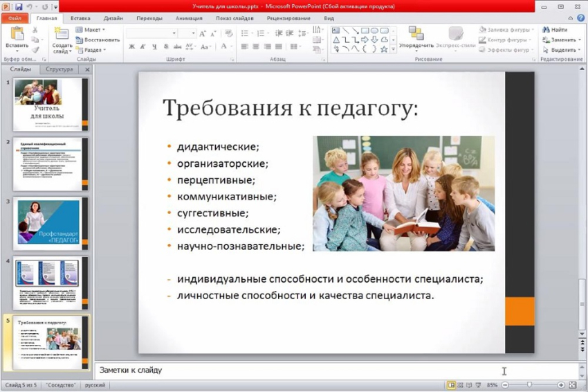The width and height of the screenshot is (588, 392).
Task: Center the text alignment
Action: tap(256, 46)
